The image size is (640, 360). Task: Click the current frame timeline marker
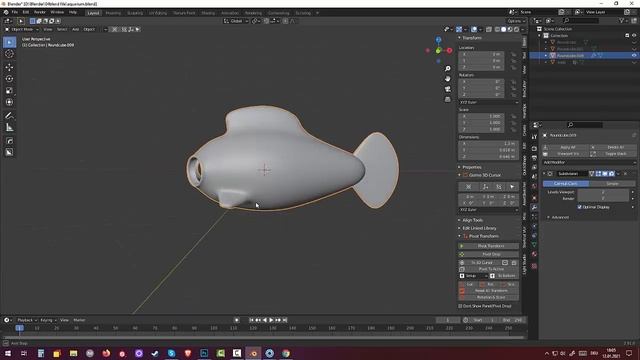click(x=19, y=328)
